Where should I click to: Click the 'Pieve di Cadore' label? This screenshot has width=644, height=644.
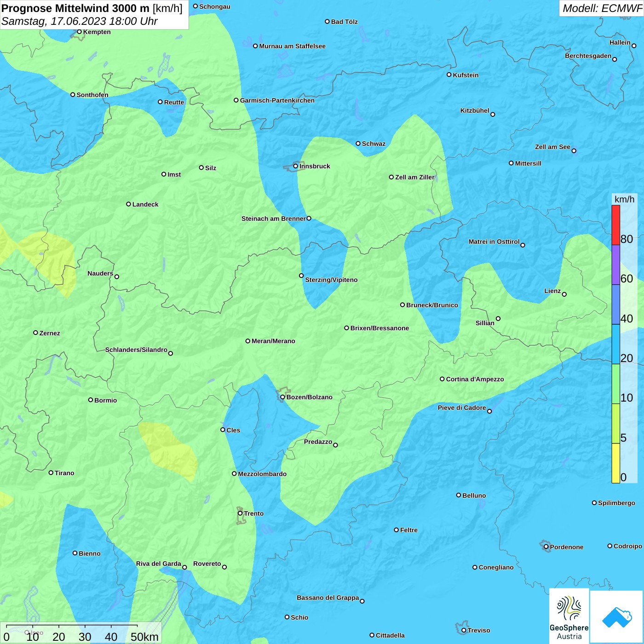pos(462,408)
